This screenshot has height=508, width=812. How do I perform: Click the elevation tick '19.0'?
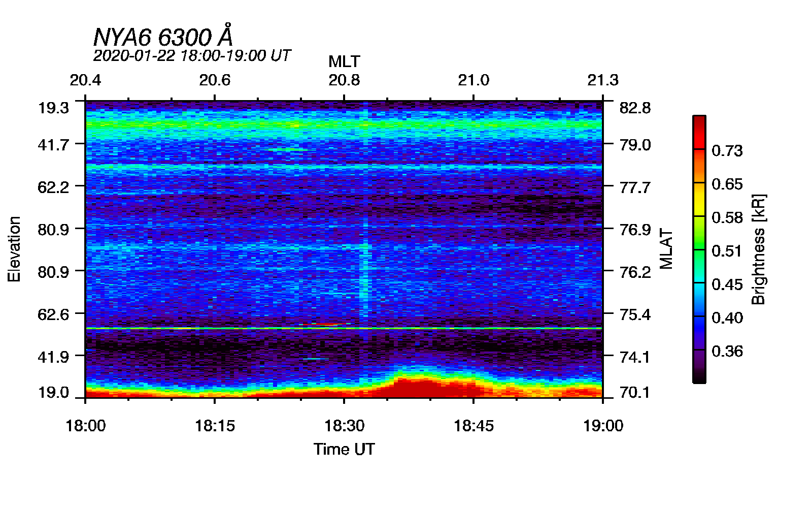coord(53,392)
